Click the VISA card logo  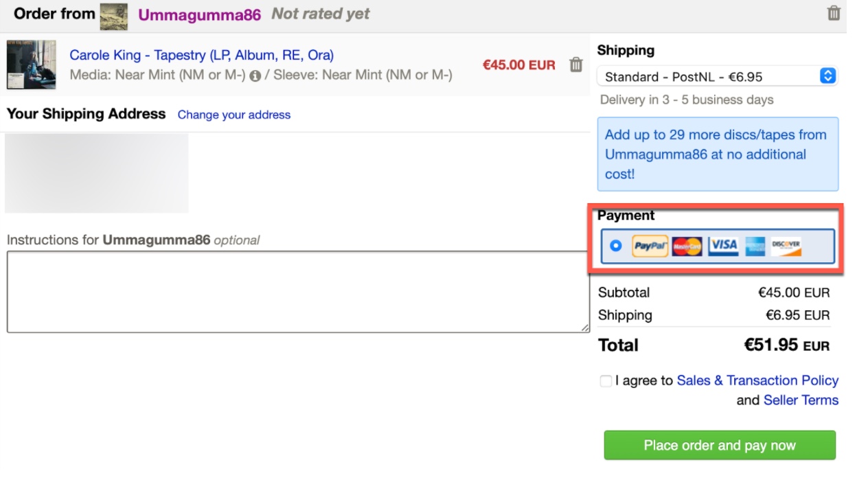click(x=724, y=246)
